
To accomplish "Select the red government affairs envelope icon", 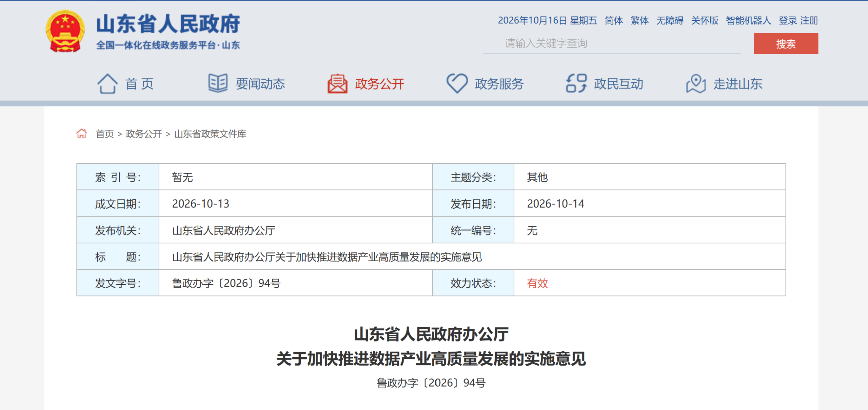I will tap(337, 83).
